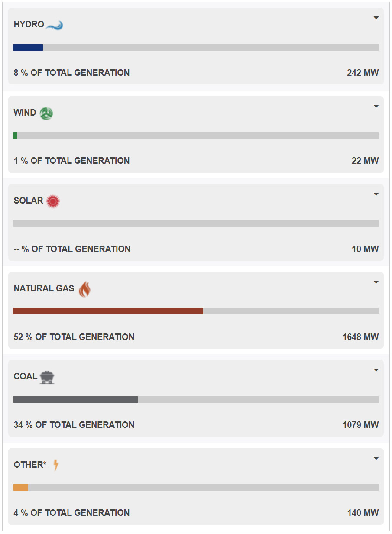
Task: Click the 1079 MW coal value
Action: [x=360, y=425]
